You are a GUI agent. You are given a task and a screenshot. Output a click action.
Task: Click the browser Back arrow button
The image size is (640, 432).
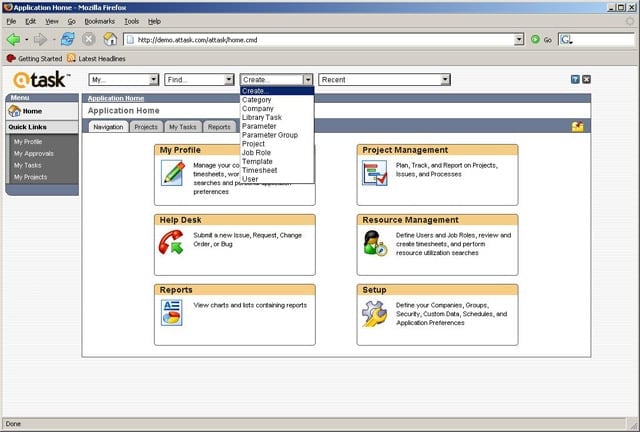click(13, 40)
